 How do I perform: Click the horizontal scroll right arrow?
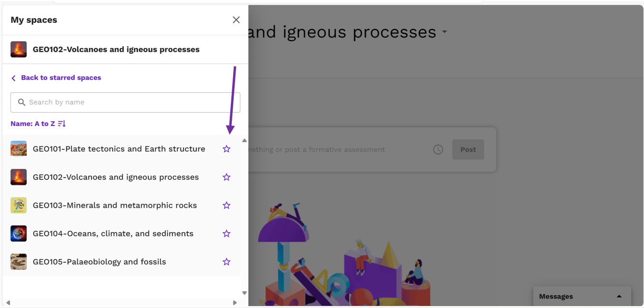click(235, 302)
